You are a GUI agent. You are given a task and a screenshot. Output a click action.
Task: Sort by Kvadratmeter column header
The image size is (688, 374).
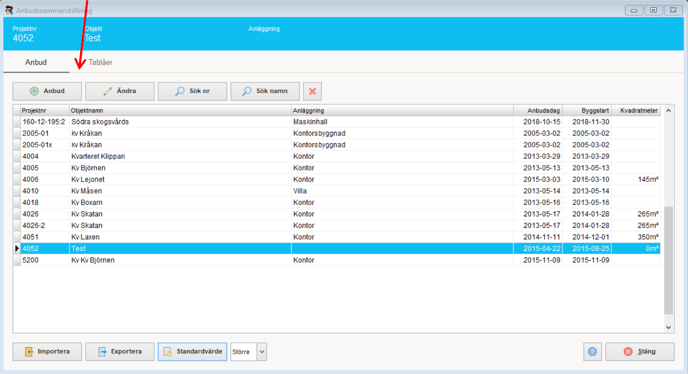[636, 111]
